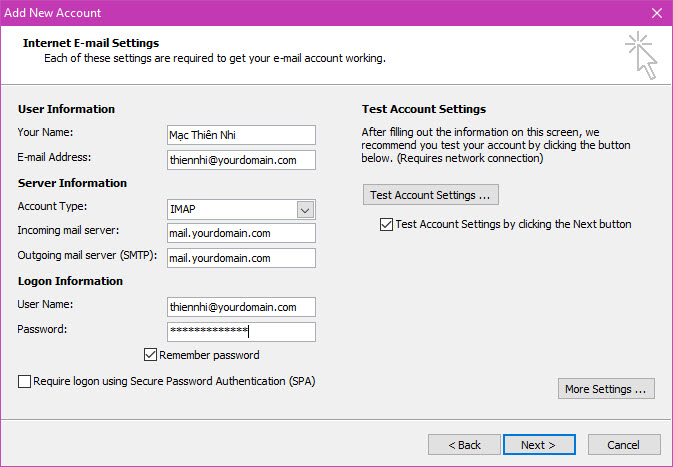The image size is (673, 467).
Task: Cancel the account setup
Action: pos(624,445)
